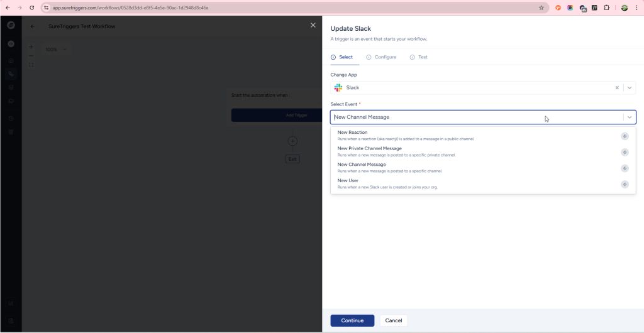Click the fit-to-screen canvas icon
This screenshot has height=333, width=644.
[31, 65]
